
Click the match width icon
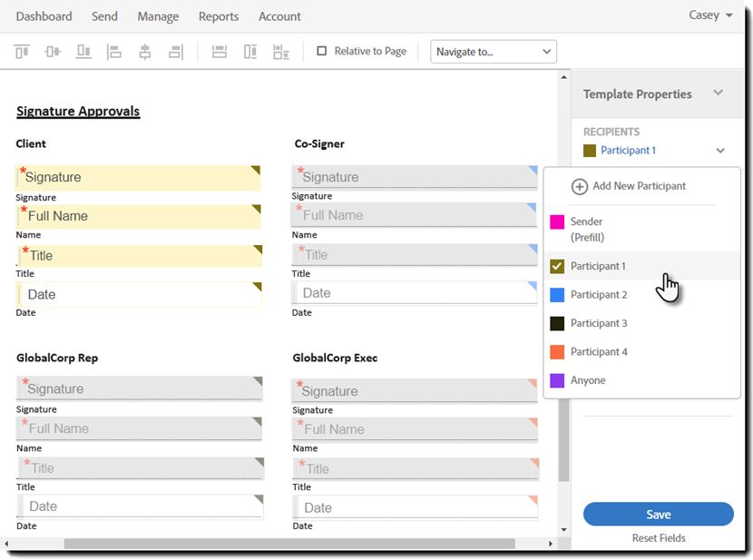220,52
